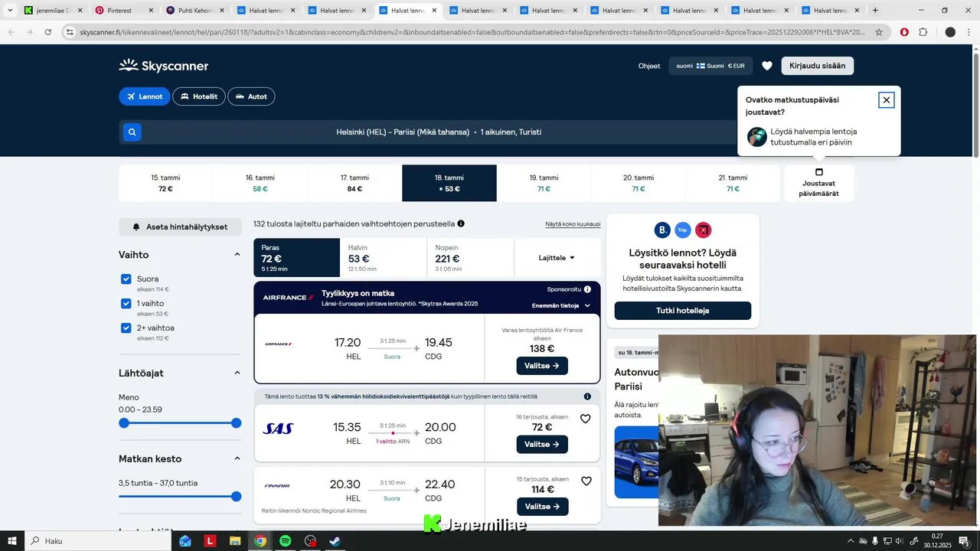
Task: Open Joustavat päivämäärät calendar option
Action: [818, 183]
